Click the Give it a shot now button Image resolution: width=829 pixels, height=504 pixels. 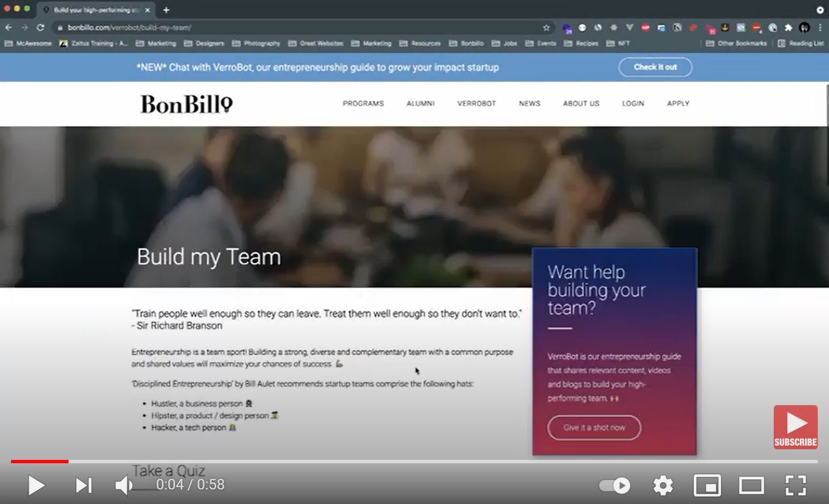point(594,428)
